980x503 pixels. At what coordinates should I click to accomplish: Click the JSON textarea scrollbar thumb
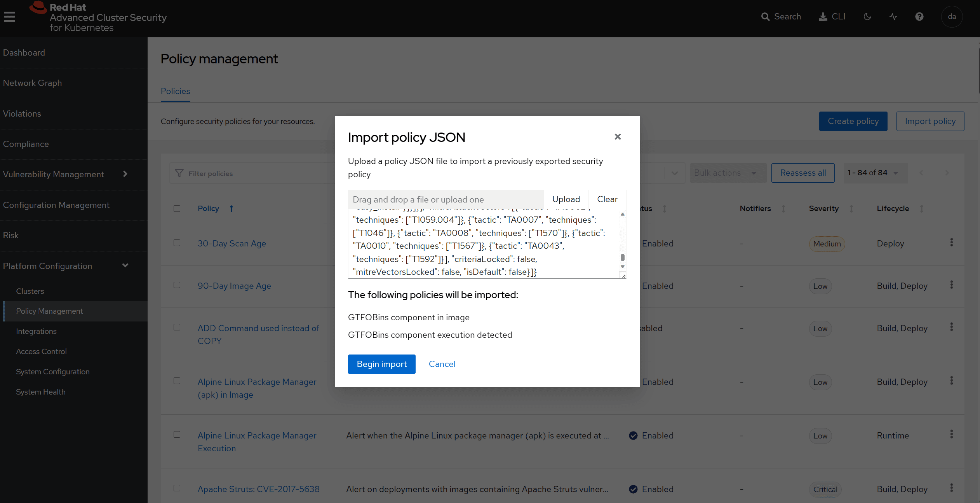pos(623,257)
